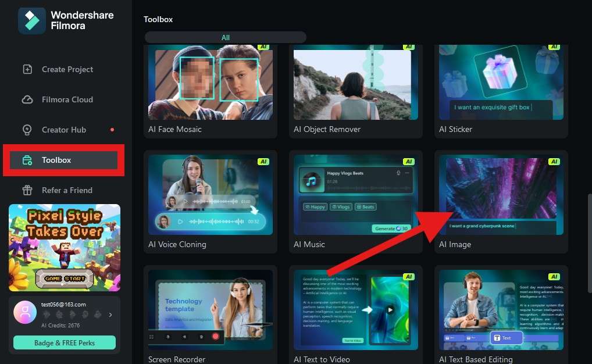The height and width of the screenshot is (364, 592).
Task: Click the Create Project plus icon
Action: (27, 69)
